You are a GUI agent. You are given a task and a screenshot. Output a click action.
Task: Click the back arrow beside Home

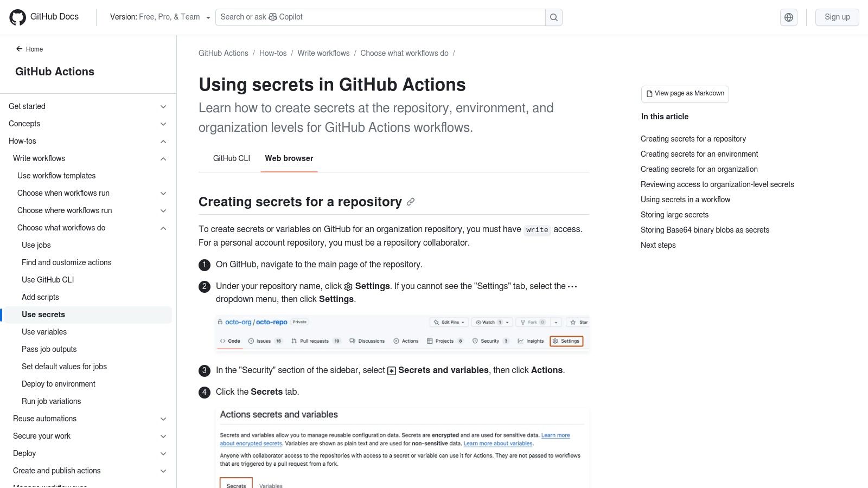tap(19, 49)
